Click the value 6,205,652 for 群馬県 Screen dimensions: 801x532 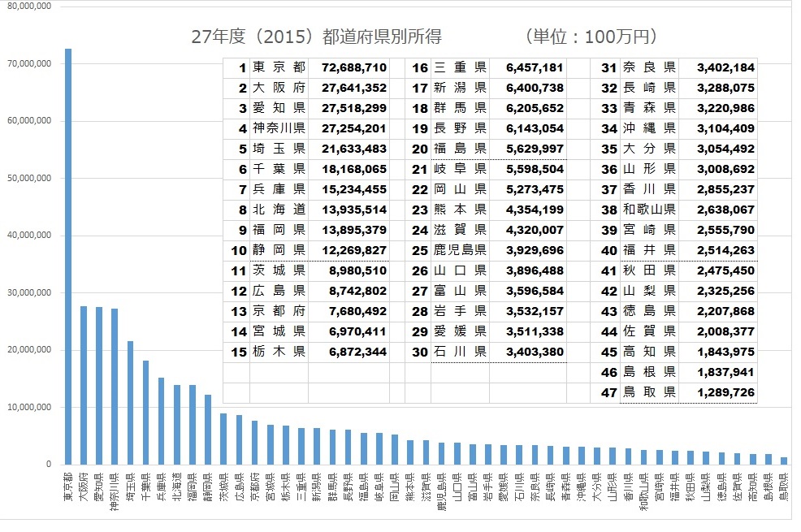[x=535, y=108]
